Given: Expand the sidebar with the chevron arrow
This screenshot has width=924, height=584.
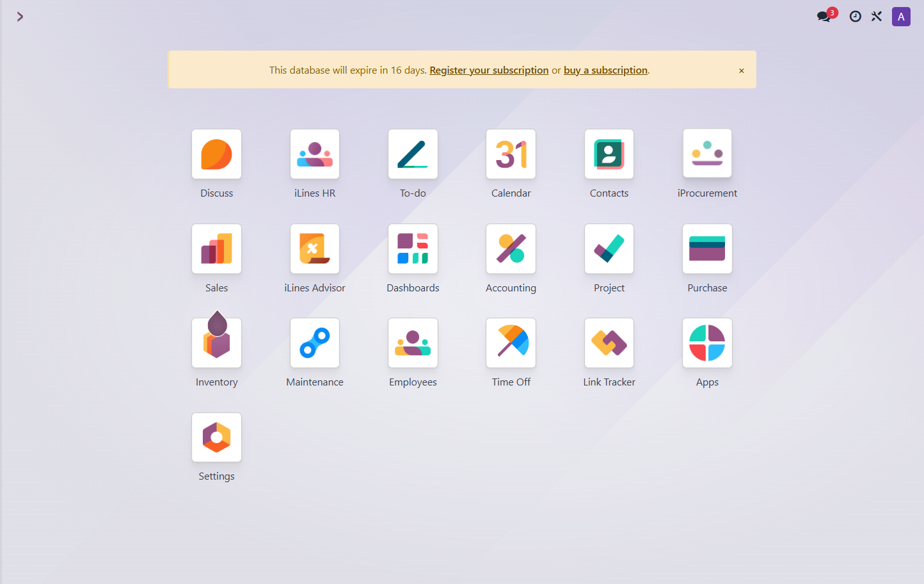Looking at the screenshot, I should point(20,17).
